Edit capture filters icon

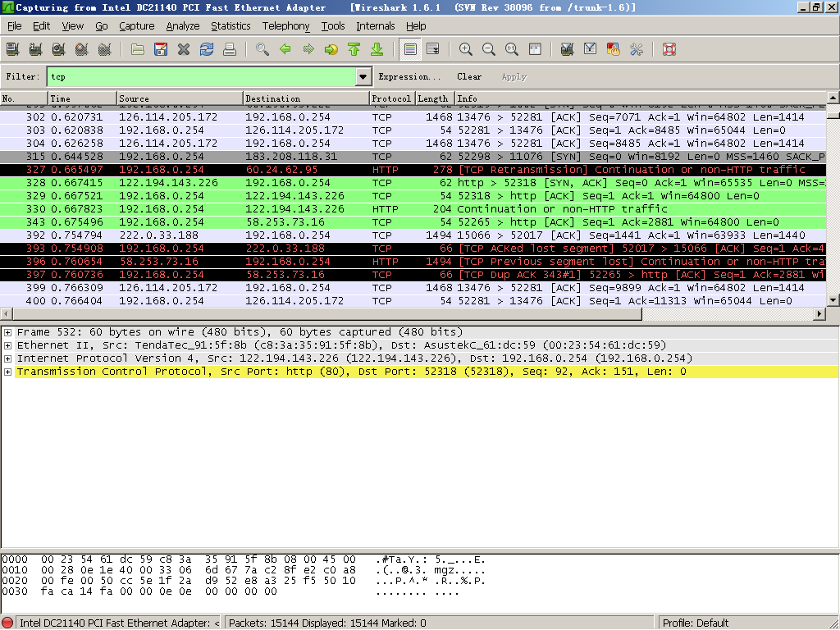[x=568, y=49]
